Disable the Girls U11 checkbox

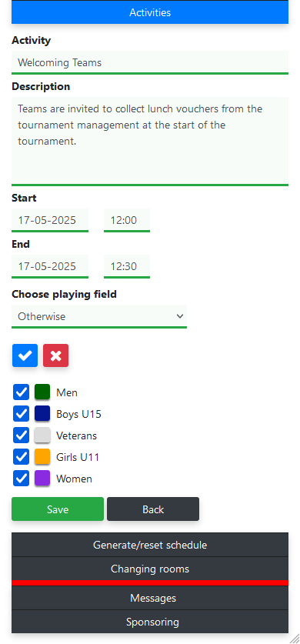click(21, 456)
